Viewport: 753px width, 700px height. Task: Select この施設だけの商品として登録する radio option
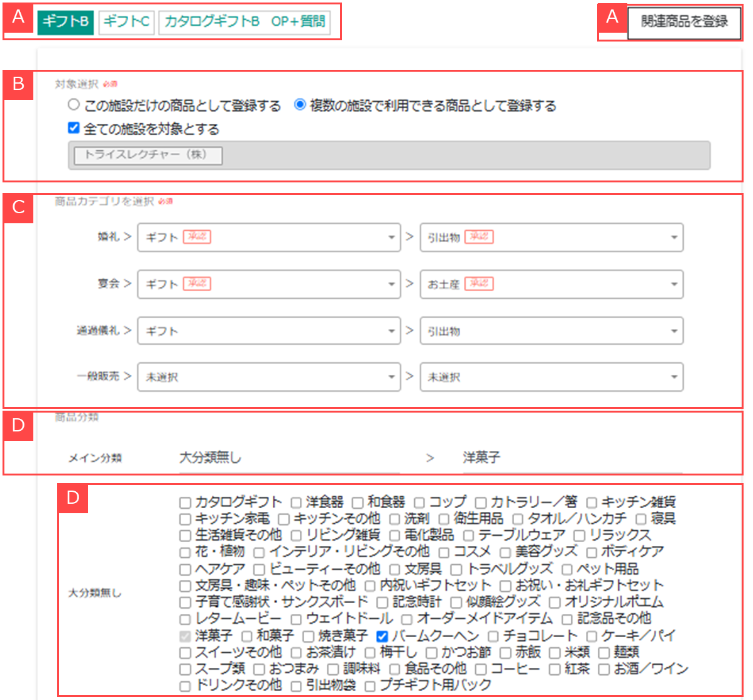74,105
